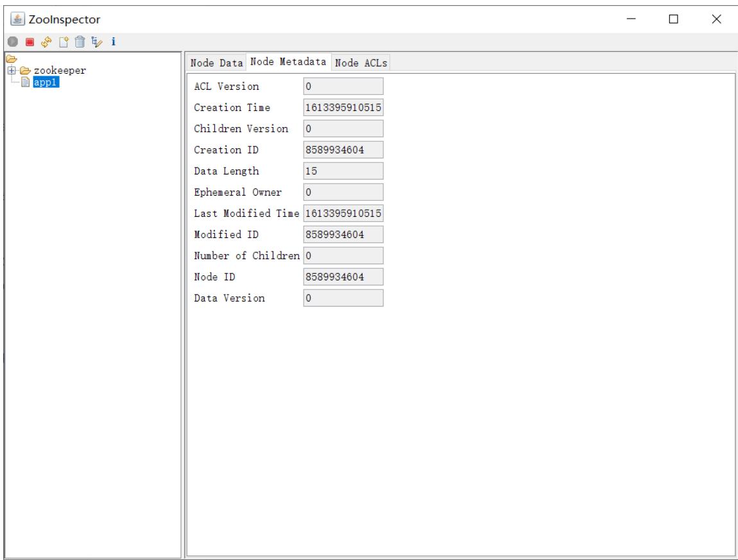Click the ZooInspector Java title icon
This screenshot has height=560, width=738.
click(x=17, y=19)
